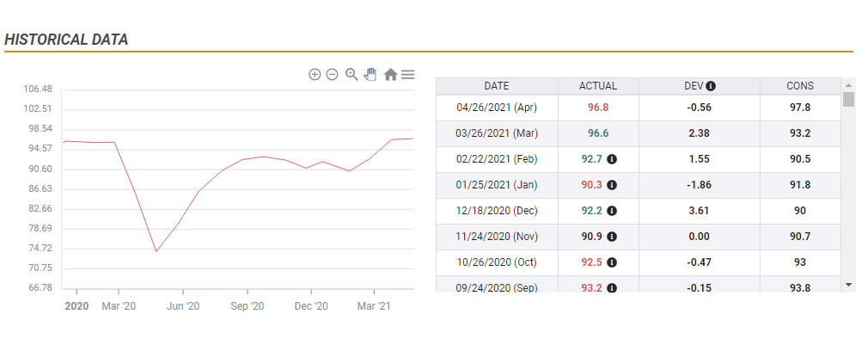
Task: Activate the selection zoom magnifier tool
Action: (x=351, y=74)
